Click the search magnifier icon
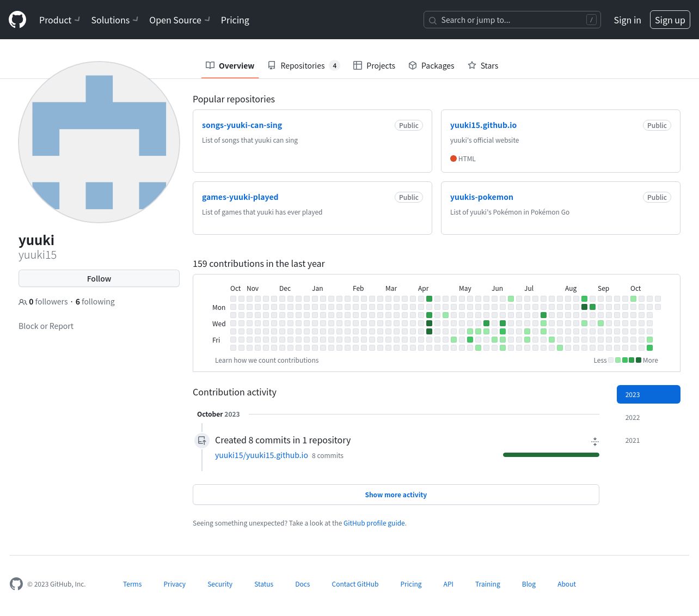The image size is (699, 616). point(433,20)
